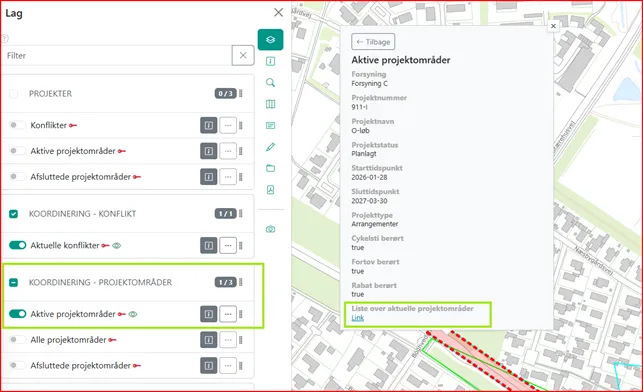The image size is (643, 392).
Task: Grab drag handle of PROJEKTER group
Action: (241, 93)
